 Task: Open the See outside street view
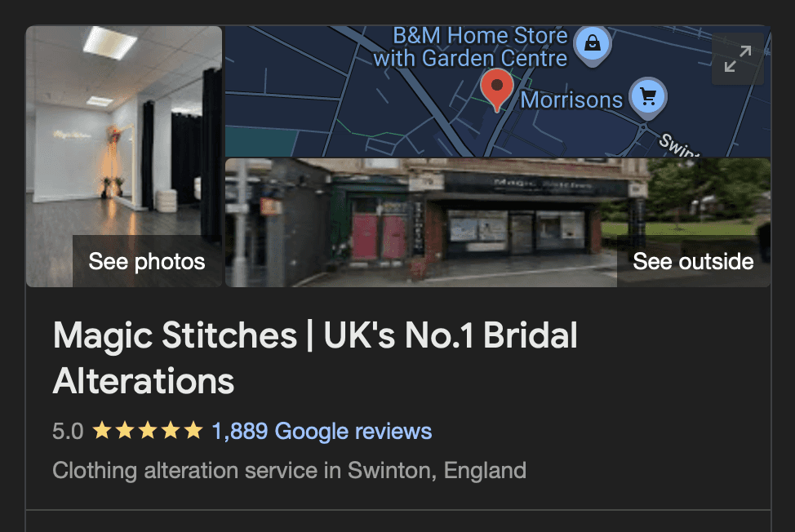[693, 261]
